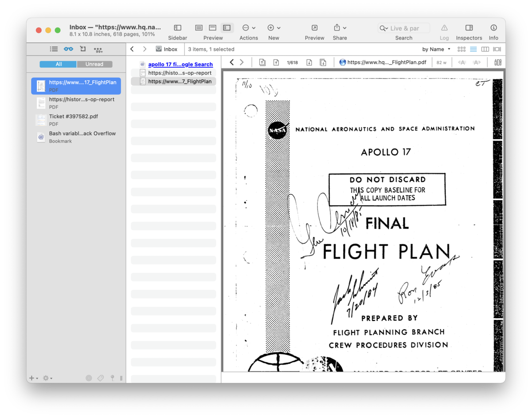
Task: Switch to column view
Action: click(x=485, y=49)
